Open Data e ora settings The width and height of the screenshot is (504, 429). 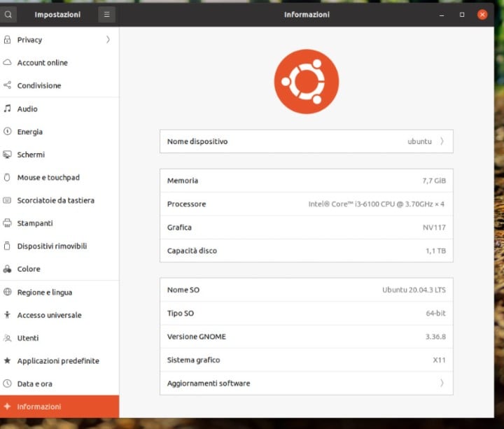pyautogui.click(x=59, y=384)
